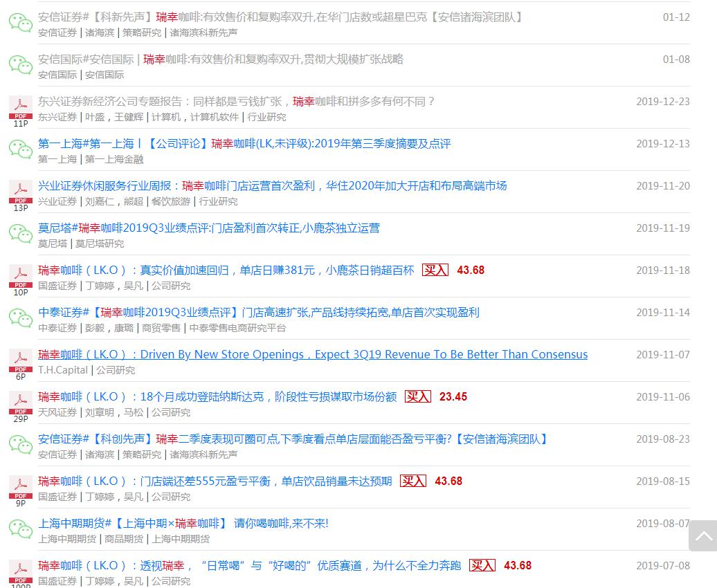Click back-to-top arrow button

click(703, 535)
